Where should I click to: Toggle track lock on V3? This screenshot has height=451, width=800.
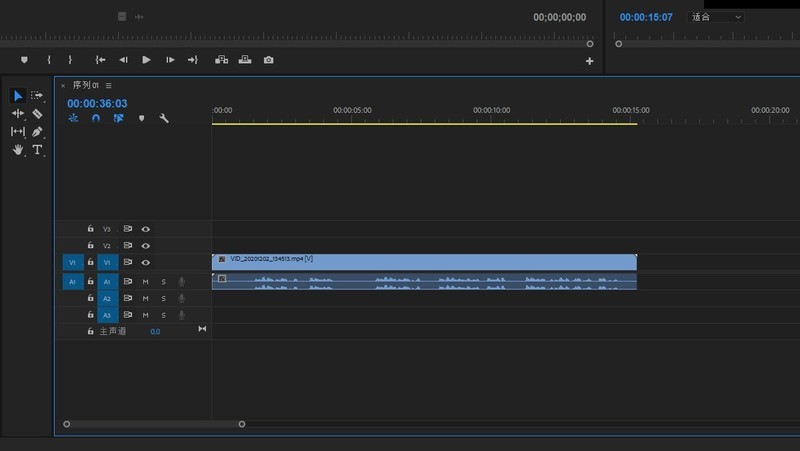90,229
